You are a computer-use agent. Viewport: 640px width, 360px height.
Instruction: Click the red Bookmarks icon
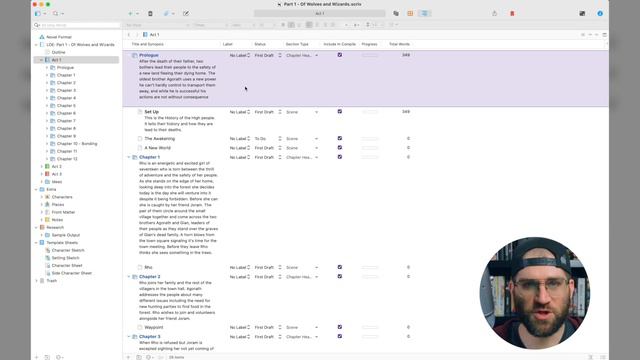512,13
